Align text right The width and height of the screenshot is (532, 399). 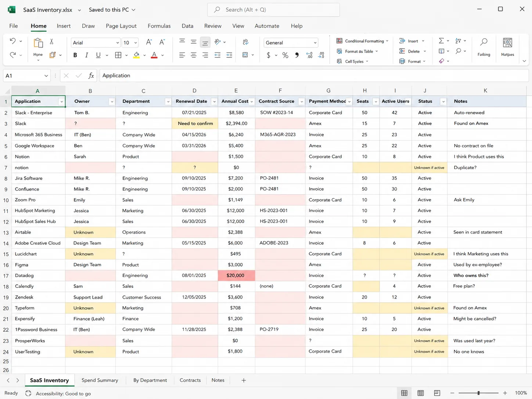[205, 55]
